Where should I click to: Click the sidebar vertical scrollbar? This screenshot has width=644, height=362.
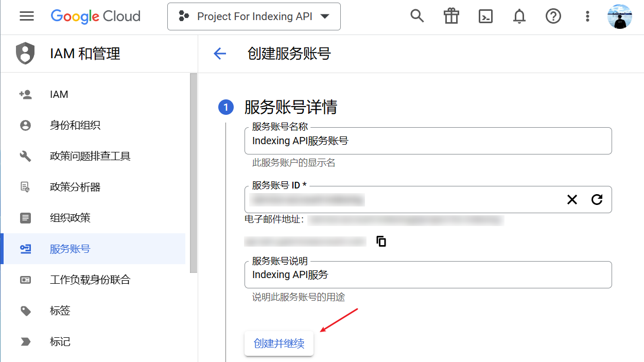click(194, 173)
